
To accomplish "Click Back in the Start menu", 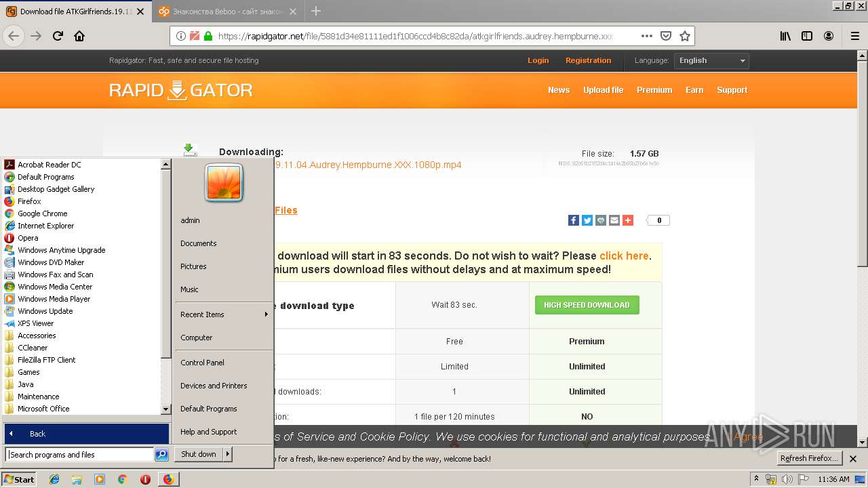I will tap(87, 434).
